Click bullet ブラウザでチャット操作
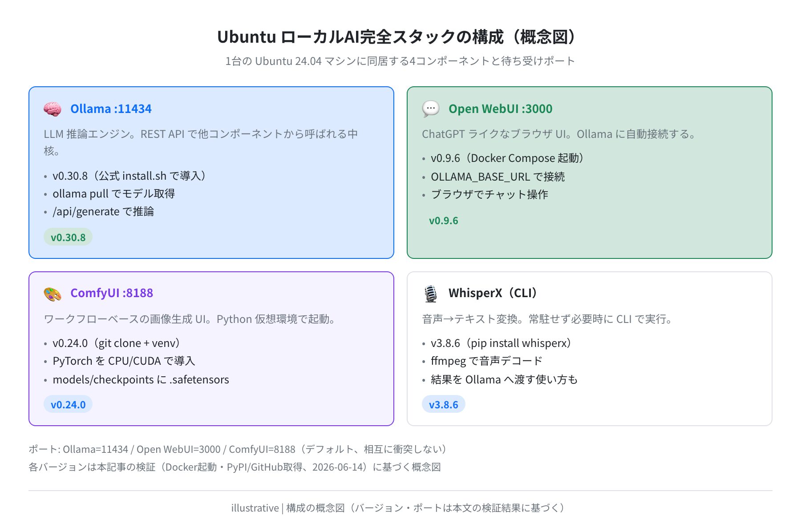This screenshot has height=532, width=801. tap(489, 194)
